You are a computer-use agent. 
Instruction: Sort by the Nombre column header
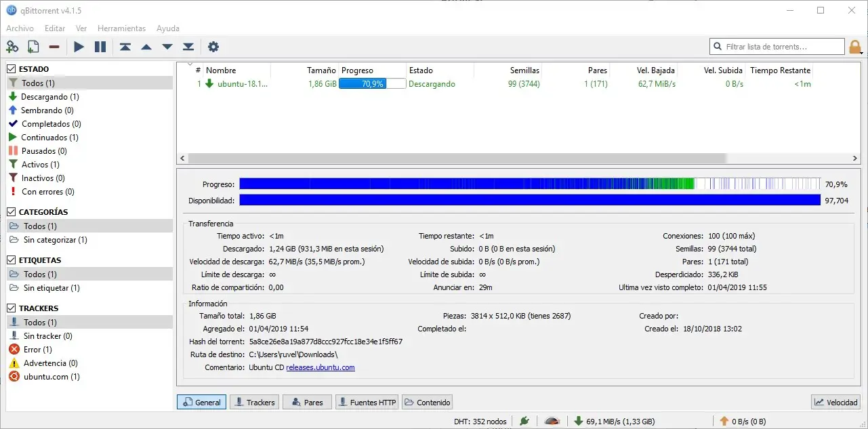(x=236, y=70)
